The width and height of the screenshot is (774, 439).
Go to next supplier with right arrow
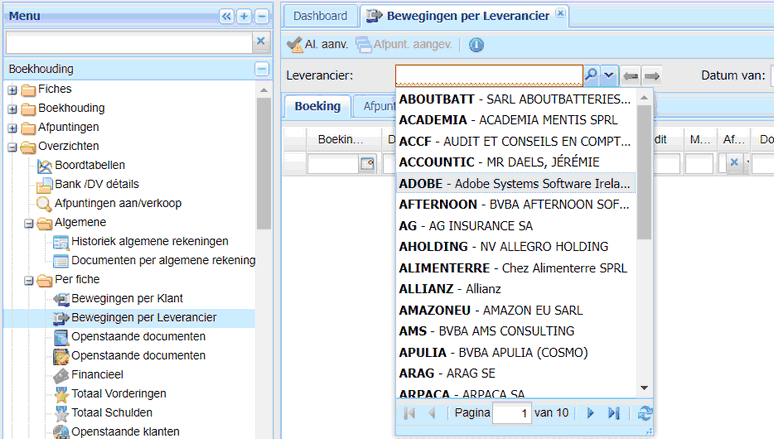click(652, 76)
